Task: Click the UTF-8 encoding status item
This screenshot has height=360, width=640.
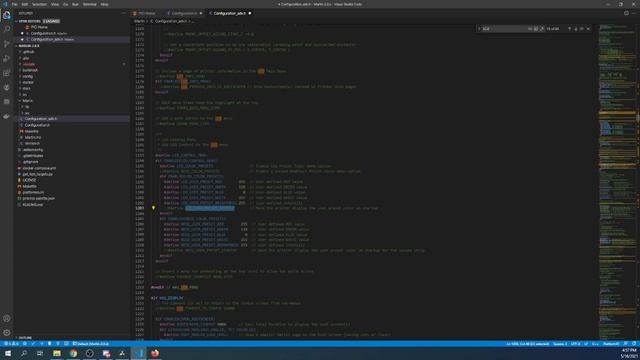Action: [576, 344]
